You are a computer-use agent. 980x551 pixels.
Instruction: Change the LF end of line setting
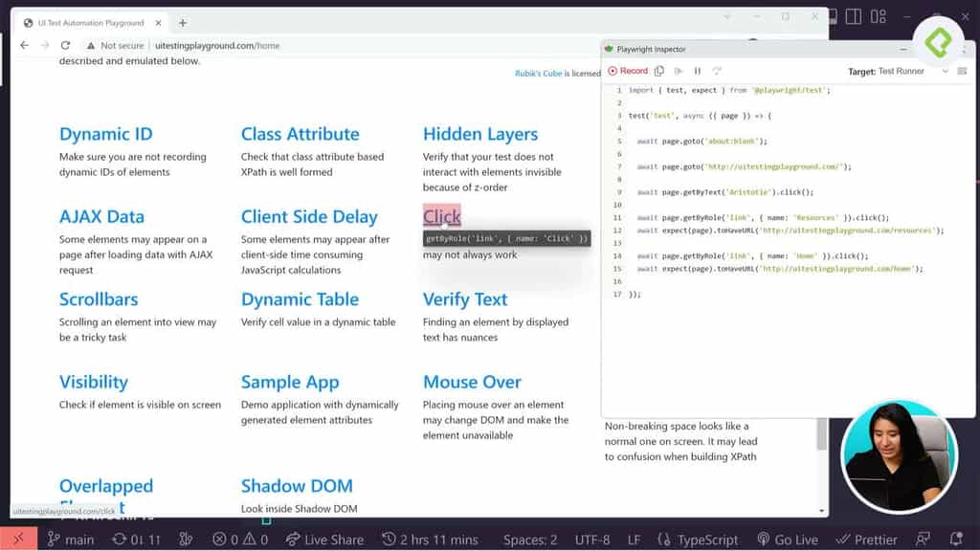tap(634, 540)
